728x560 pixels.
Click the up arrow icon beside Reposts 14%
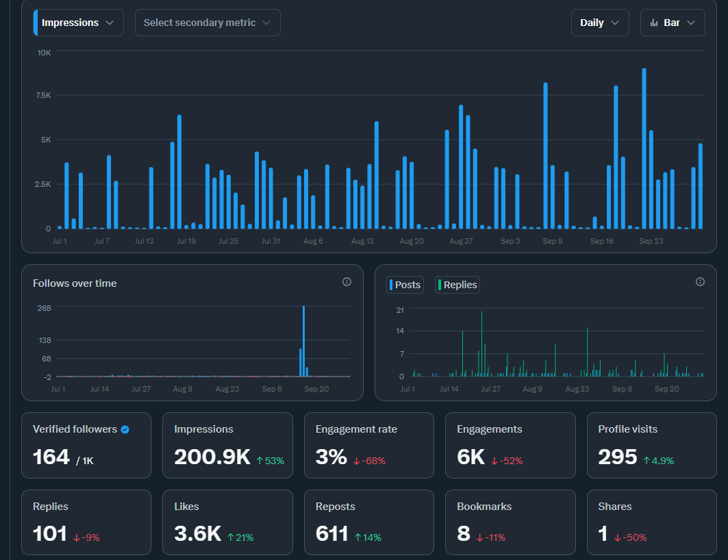pyautogui.click(x=357, y=537)
